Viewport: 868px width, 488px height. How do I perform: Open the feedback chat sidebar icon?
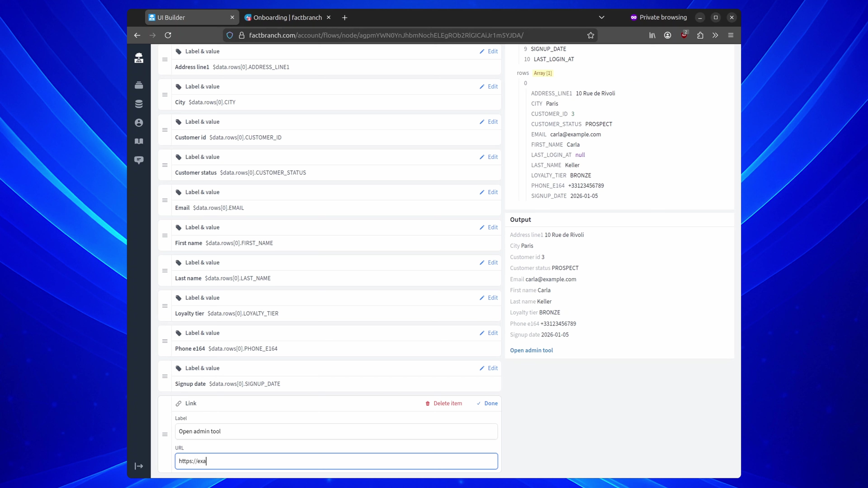[x=139, y=160]
